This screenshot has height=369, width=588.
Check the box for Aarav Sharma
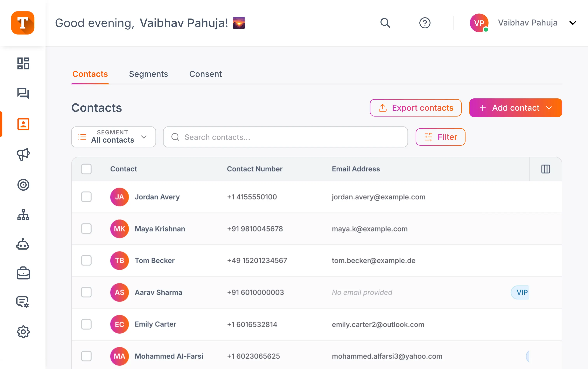(86, 292)
